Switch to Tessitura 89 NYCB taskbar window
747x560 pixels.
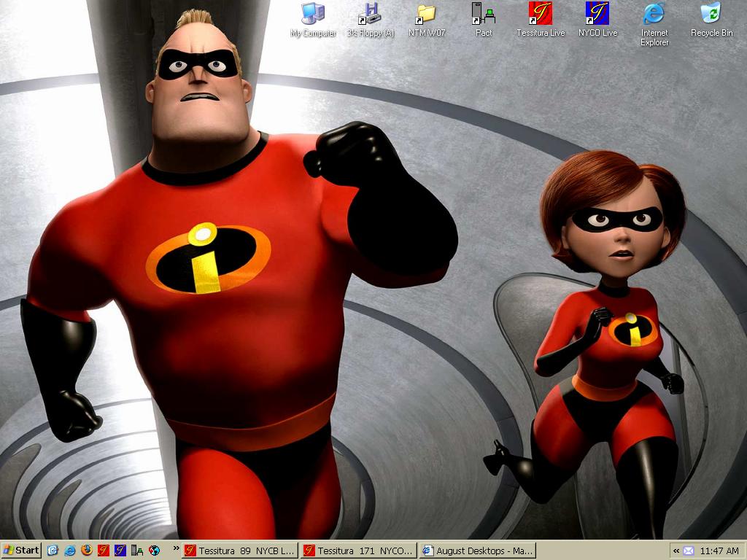point(241,551)
